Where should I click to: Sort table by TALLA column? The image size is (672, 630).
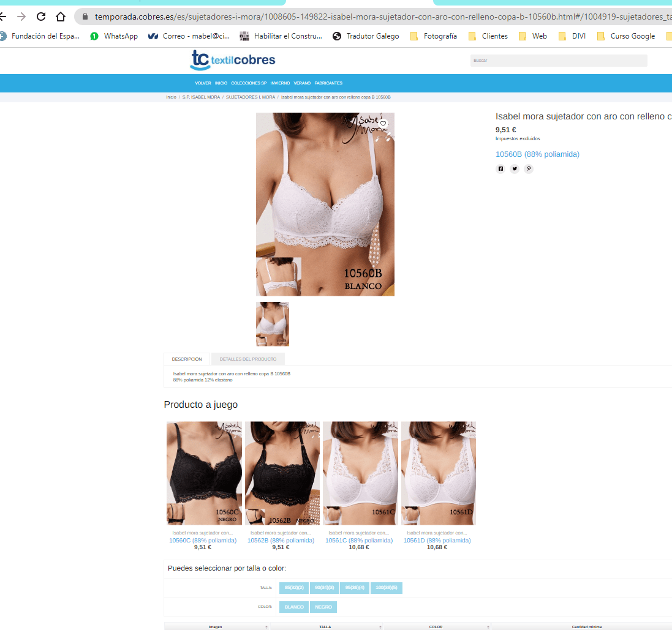(x=326, y=626)
